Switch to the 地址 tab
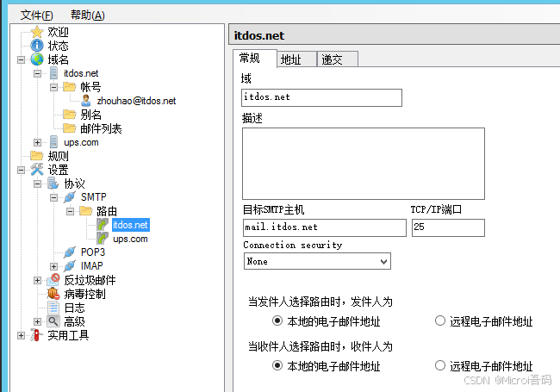Image resolution: width=560 pixels, height=392 pixels. pyautogui.click(x=296, y=59)
